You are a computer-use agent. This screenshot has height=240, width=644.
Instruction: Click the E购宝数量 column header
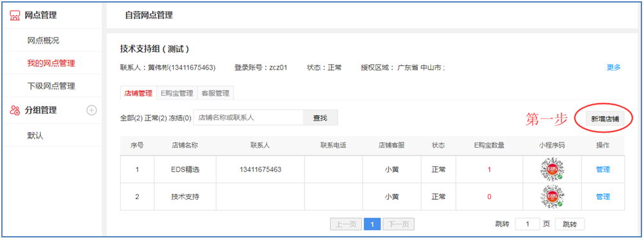[x=489, y=146]
